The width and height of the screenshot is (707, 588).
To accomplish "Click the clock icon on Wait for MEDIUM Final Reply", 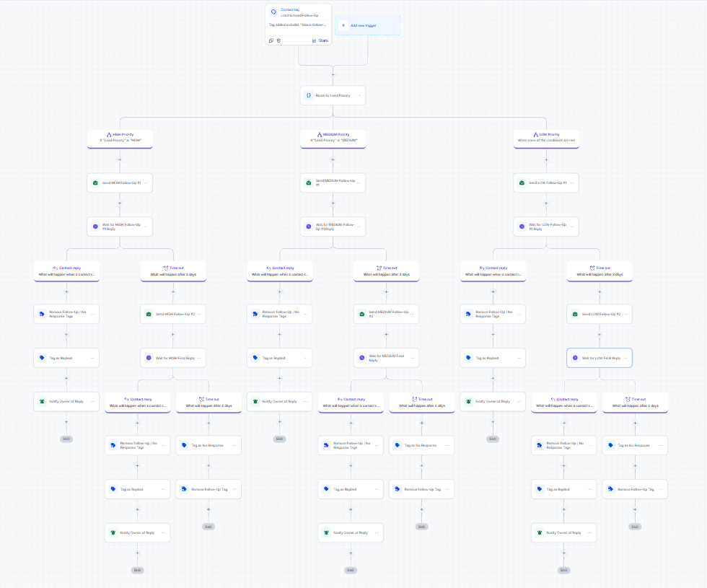I will [361, 358].
